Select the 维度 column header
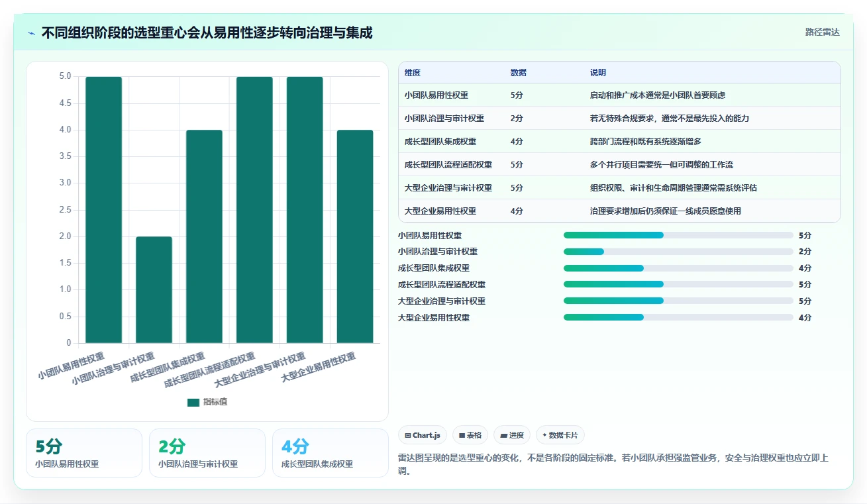The image size is (867, 504). point(413,73)
